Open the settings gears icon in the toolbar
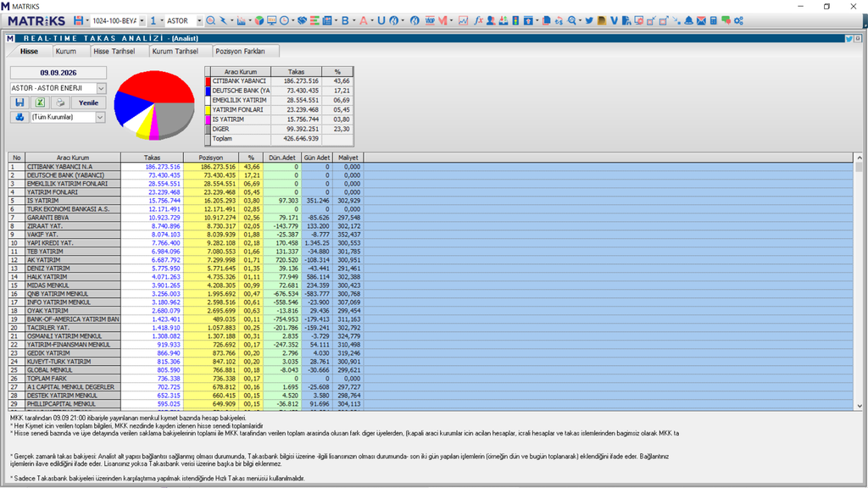 coord(738,20)
